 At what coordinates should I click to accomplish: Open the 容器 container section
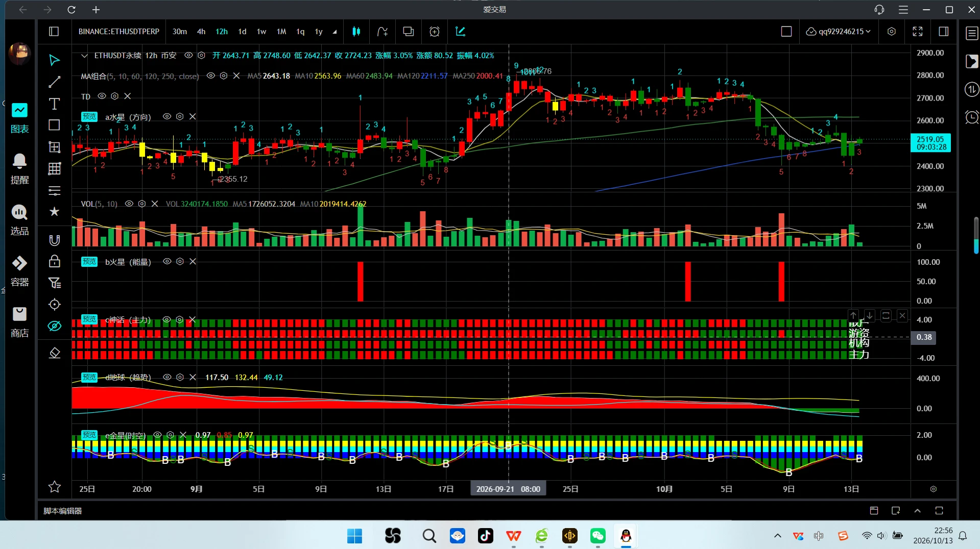(x=19, y=270)
